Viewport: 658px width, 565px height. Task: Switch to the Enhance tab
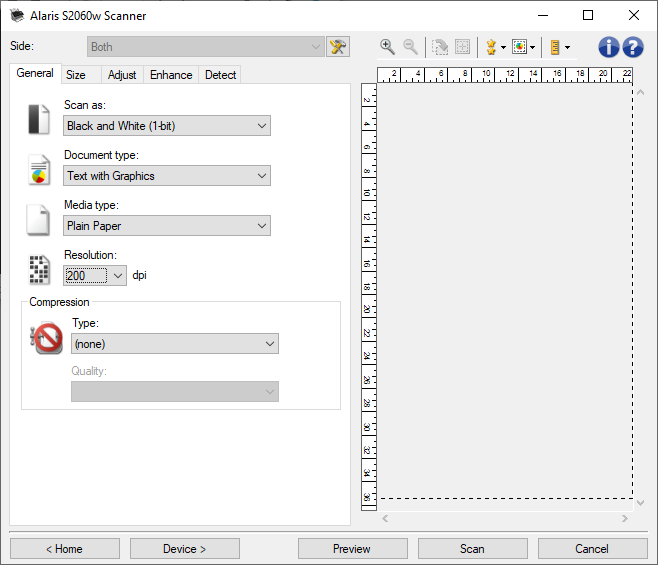tap(171, 75)
